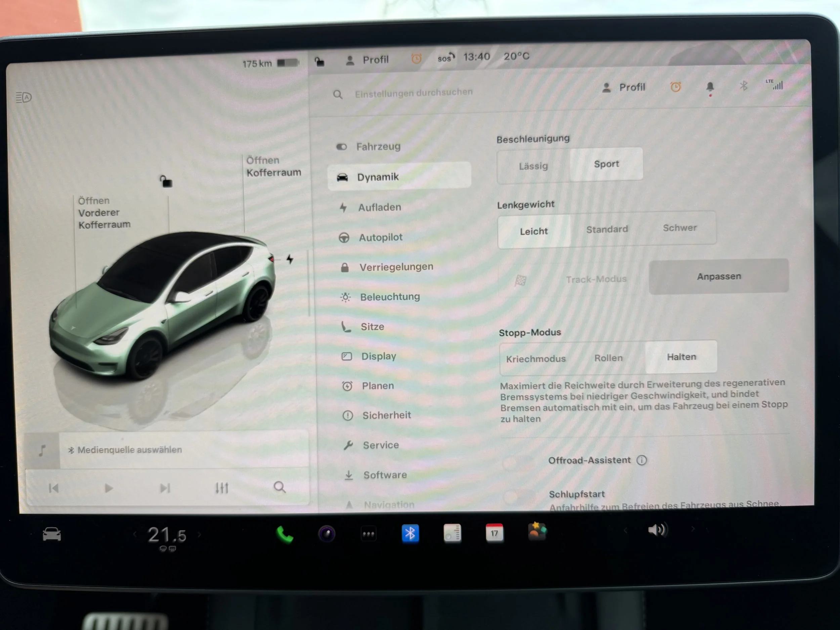Tap the battery level indicator
This screenshot has width=840, height=630.
click(x=288, y=62)
